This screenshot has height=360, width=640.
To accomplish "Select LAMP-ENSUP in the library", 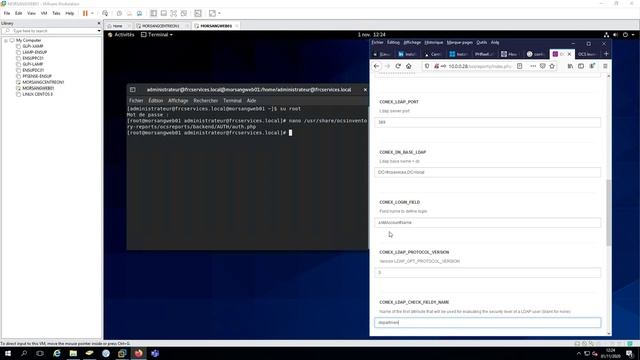I will (x=35, y=52).
